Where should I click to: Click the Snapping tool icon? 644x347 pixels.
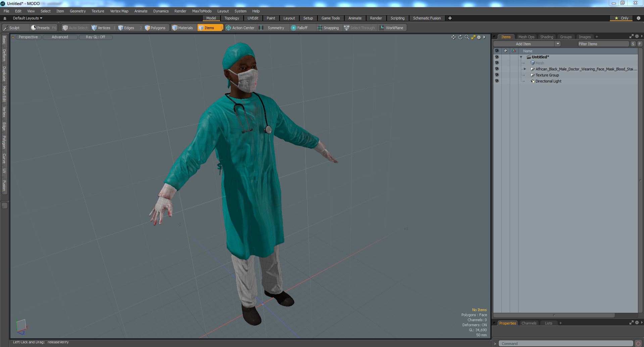coord(320,28)
